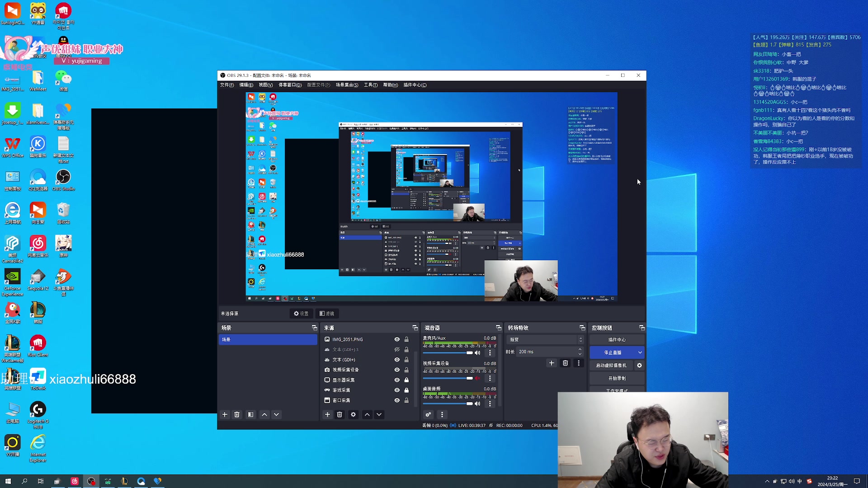Open WPS Office desktop shortcut

click(x=13, y=147)
